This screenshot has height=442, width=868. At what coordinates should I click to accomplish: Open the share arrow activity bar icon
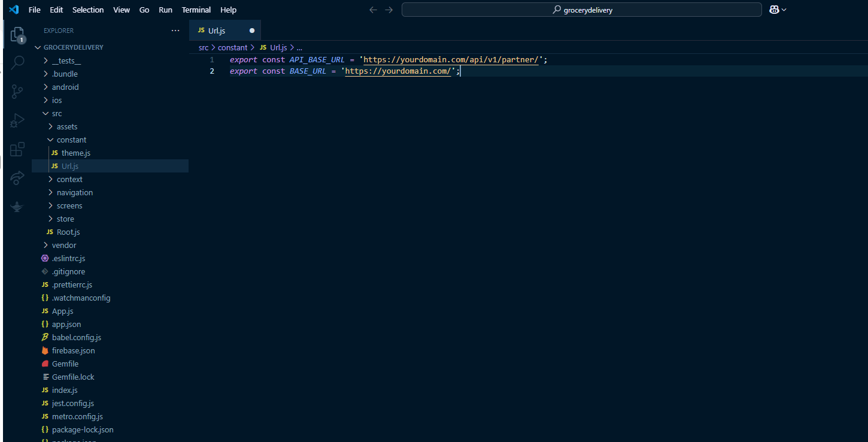[17, 177]
